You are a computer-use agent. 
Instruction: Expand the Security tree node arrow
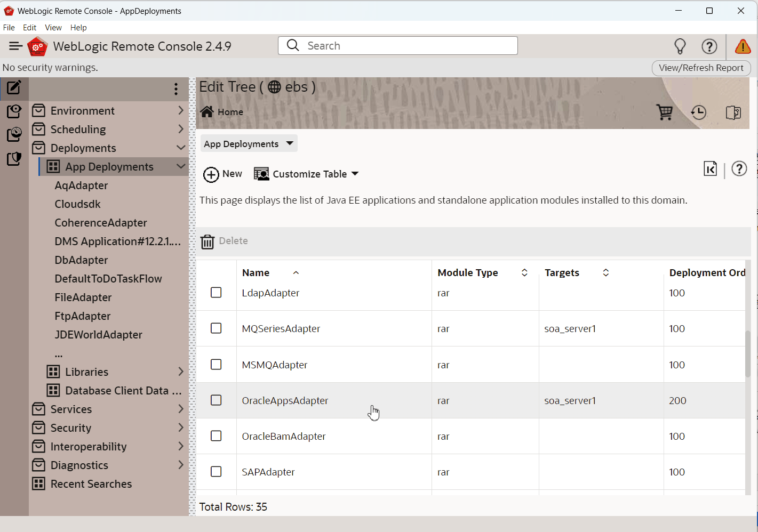click(x=181, y=428)
